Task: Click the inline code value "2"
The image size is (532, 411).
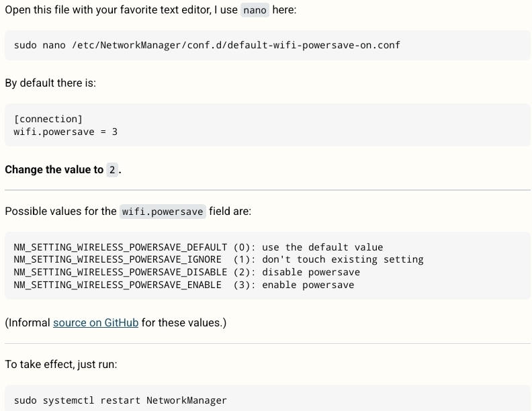Action: pos(112,170)
